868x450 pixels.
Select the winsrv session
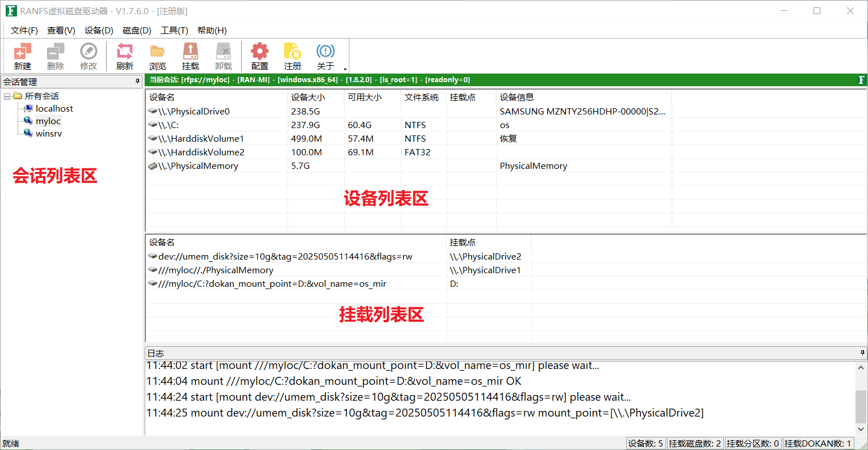[x=49, y=134]
